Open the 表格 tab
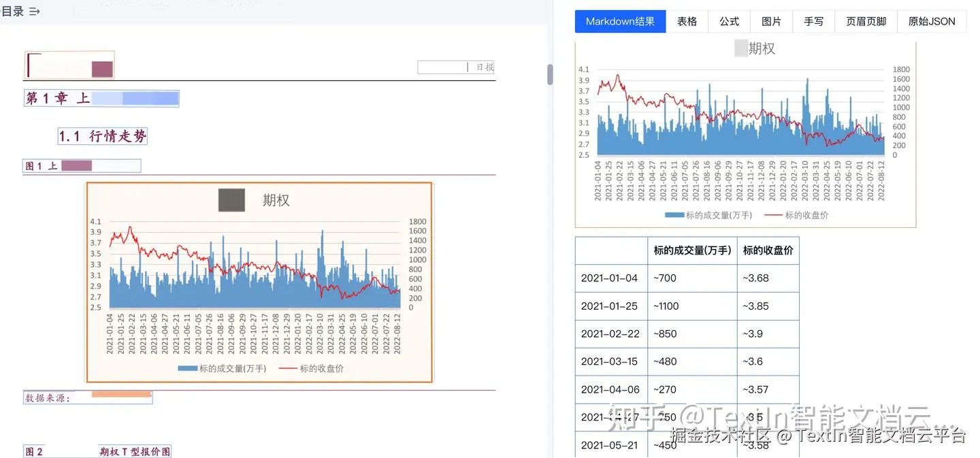Viewport: 980px width, 458px height. 687,21
